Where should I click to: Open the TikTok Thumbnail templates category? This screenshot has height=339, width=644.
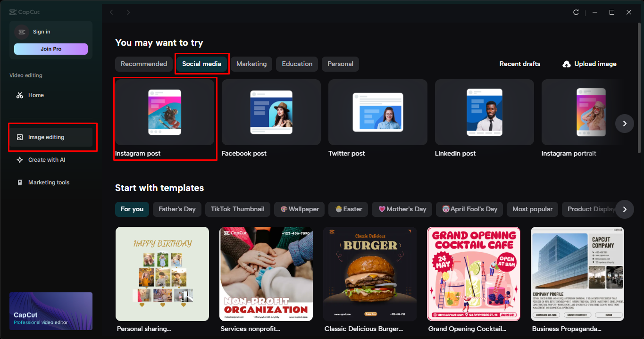(237, 209)
